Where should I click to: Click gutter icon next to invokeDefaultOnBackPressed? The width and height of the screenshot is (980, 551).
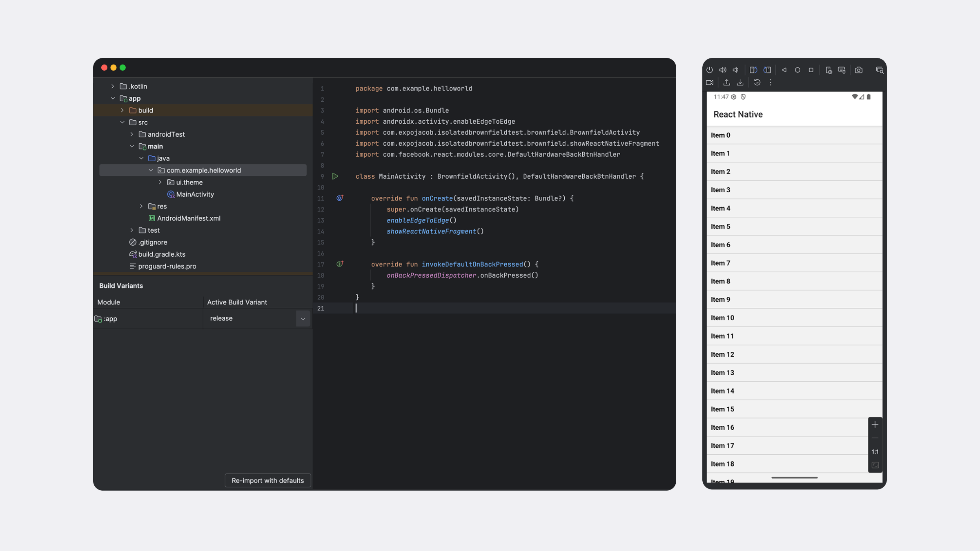[x=340, y=264]
